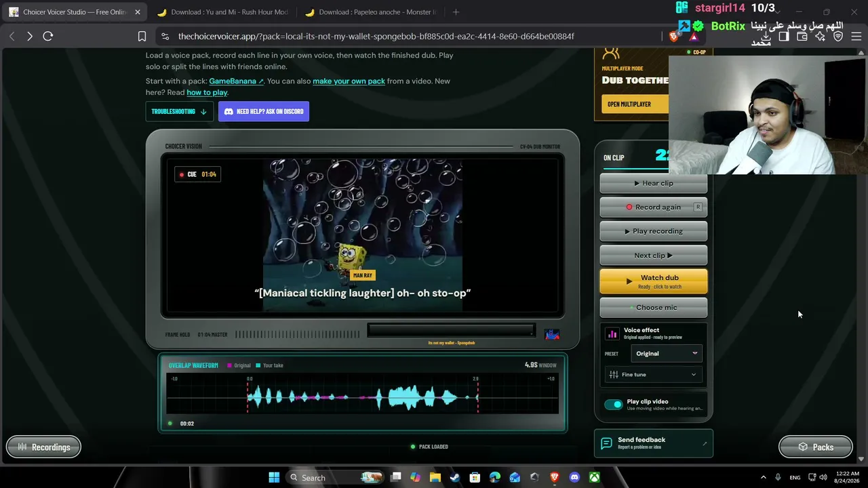Open Send feedback panel
The image size is (868, 488).
[x=654, y=444]
